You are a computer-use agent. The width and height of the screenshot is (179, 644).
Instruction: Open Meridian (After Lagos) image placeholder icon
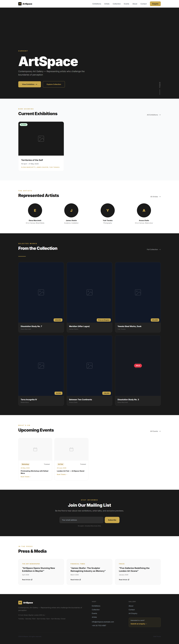click(89, 292)
